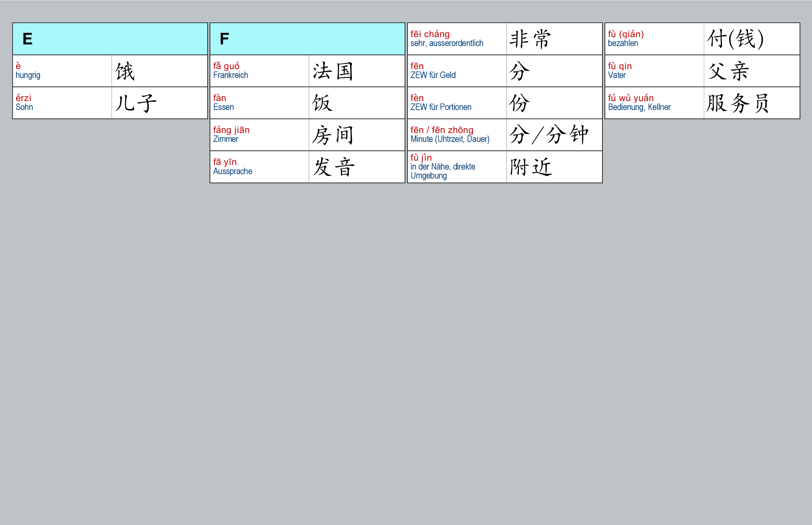
Task: Select the 'hungrig' vocabulary cell
Action: (62, 71)
